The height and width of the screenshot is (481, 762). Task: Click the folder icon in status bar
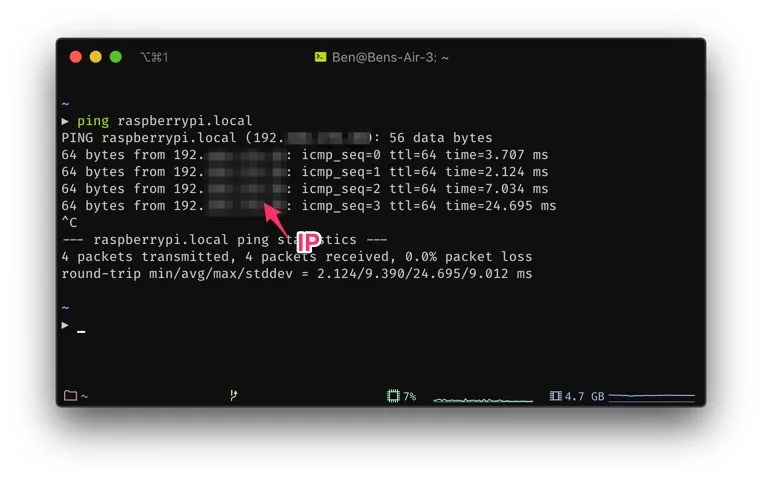pos(70,395)
